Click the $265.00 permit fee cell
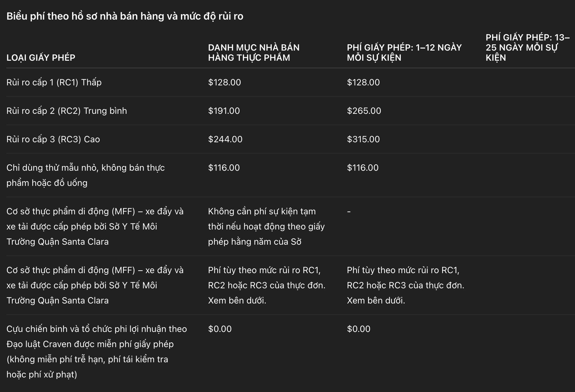Screen dimensions: 575x392 pyautogui.click(x=364, y=111)
